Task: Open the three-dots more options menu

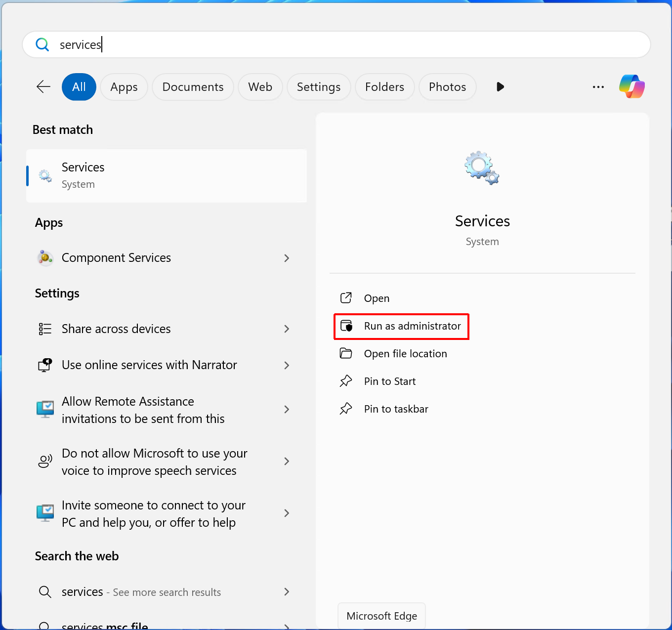Action: (598, 87)
